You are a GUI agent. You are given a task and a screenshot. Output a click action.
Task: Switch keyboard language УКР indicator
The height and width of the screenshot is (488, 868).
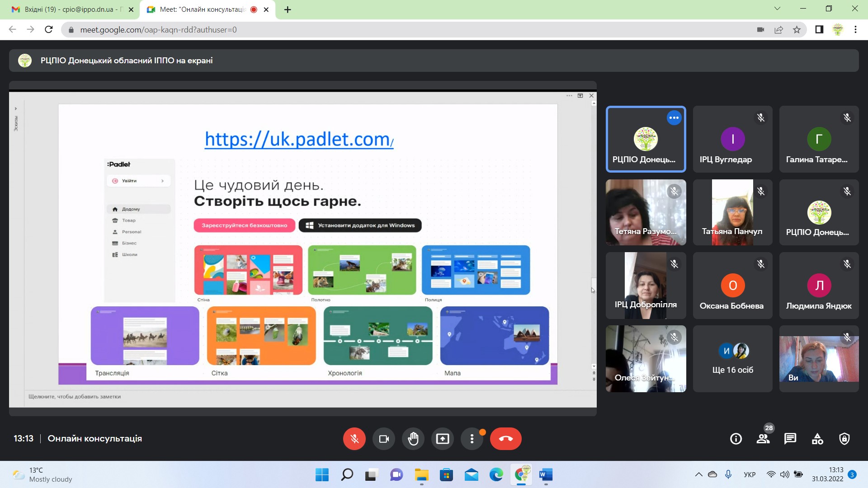tap(750, 474)
